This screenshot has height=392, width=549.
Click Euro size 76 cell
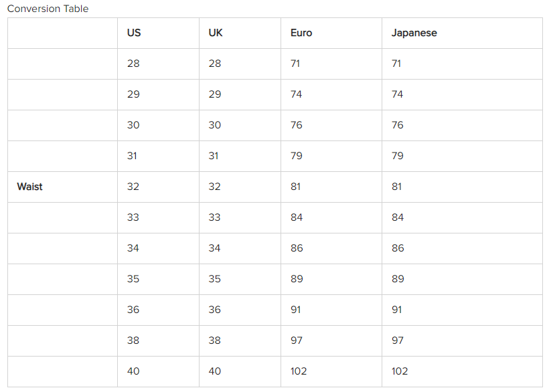297,125
